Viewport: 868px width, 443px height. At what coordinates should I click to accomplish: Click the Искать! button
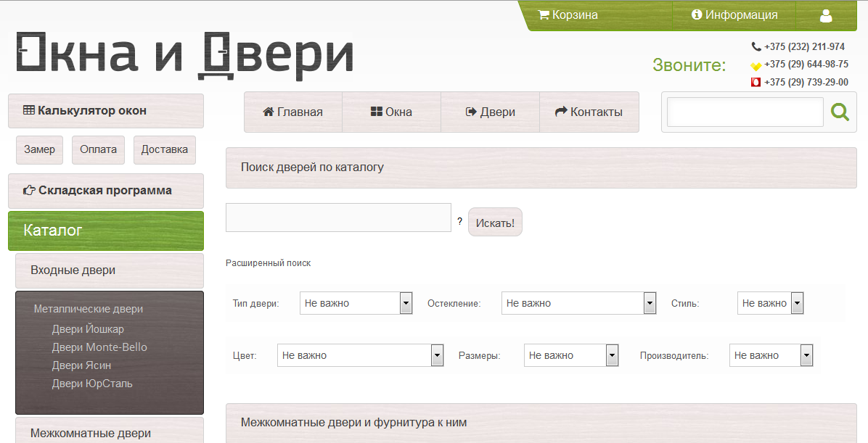[x=495, y=223]
